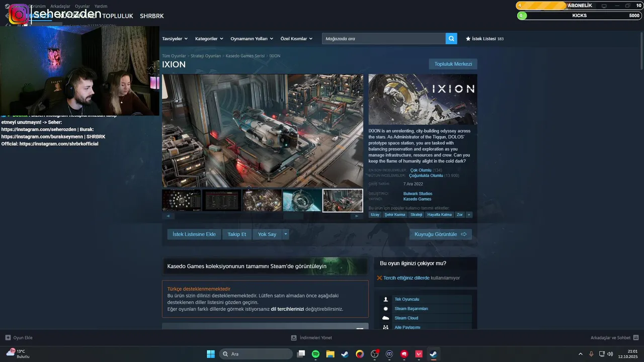644x362 pixels.
Task: Click the red taskbar app with notification badge
Action: point(375,354)
